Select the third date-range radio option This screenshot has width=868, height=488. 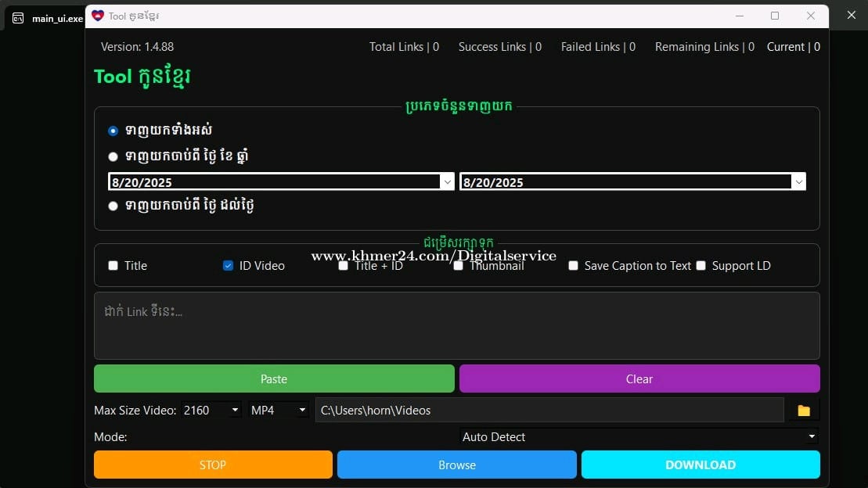point(113,206)
